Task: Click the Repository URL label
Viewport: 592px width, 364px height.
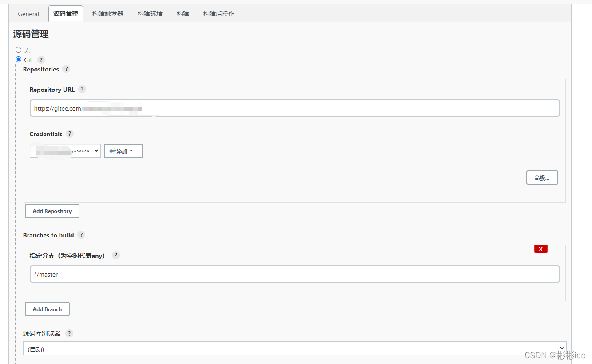Action: [x=52, y=90]
